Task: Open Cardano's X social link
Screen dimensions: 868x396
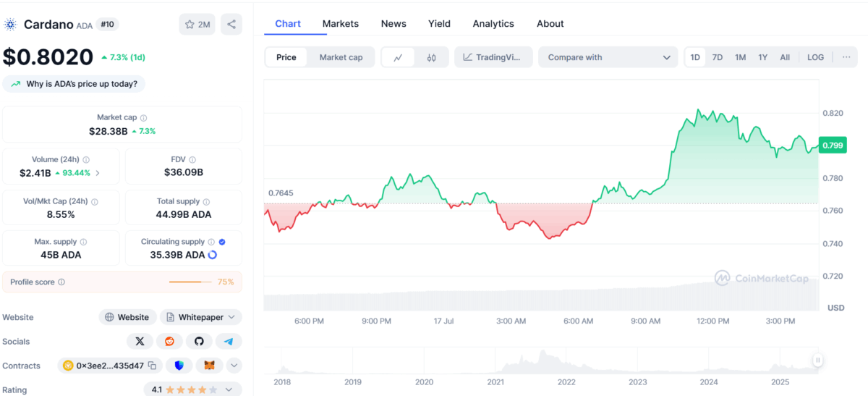Action: click(x=140, y=341)
